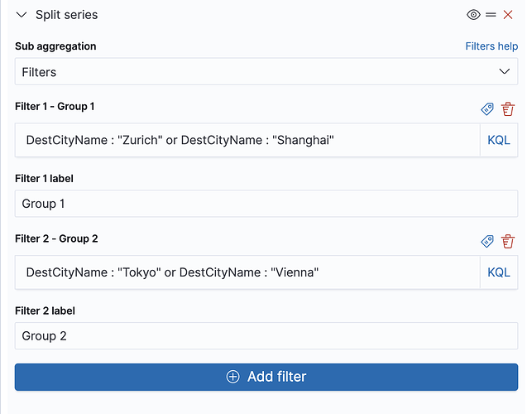The image size is (532, 414).
Task: Switch Filter 2 query language via KQL
Action: click(x=499, y=272)
